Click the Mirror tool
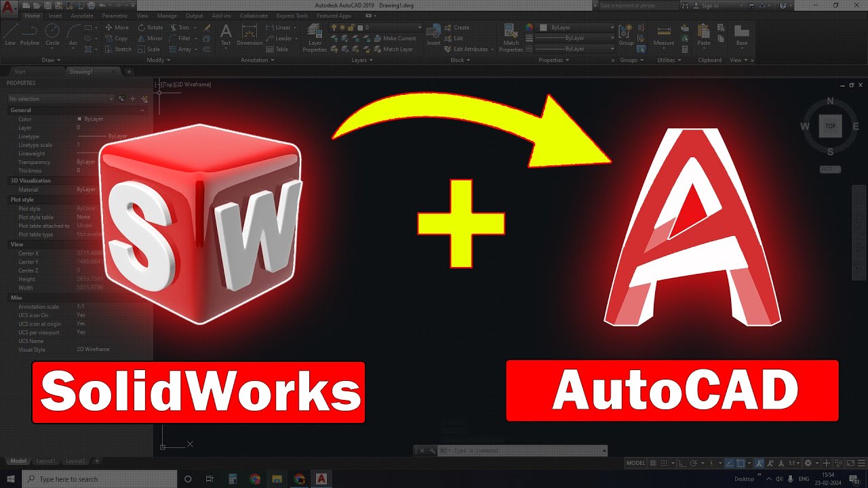This screenshot has width=868, height=488. [x=150, y=39]
